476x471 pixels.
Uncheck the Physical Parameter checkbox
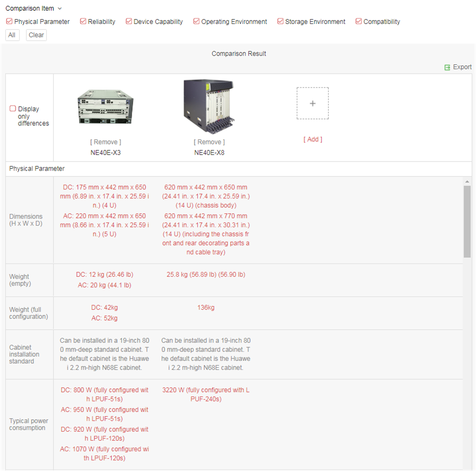click(x=10, y=21)
